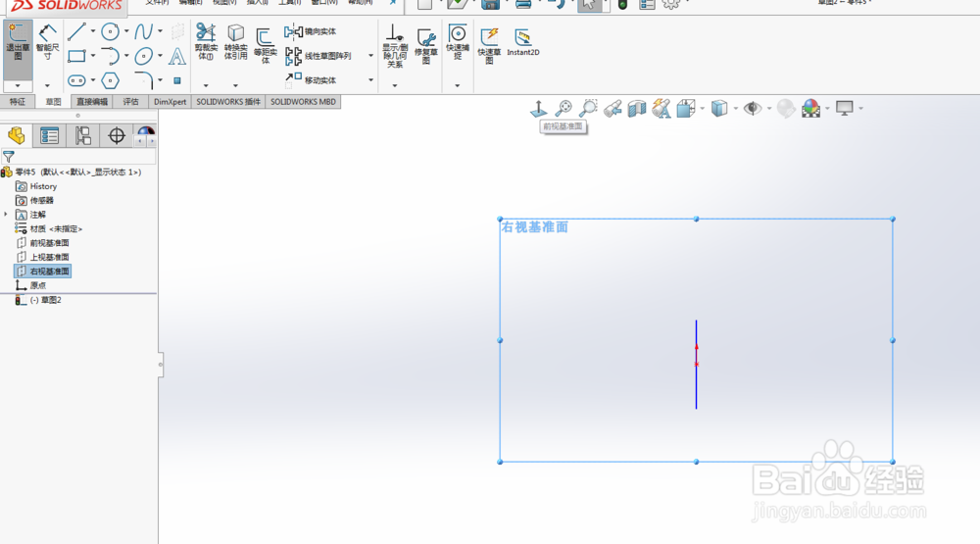This screenshot has width=980, height=544.
Task: Open Hide/Show Items eye menu
Action: [753, 108]
